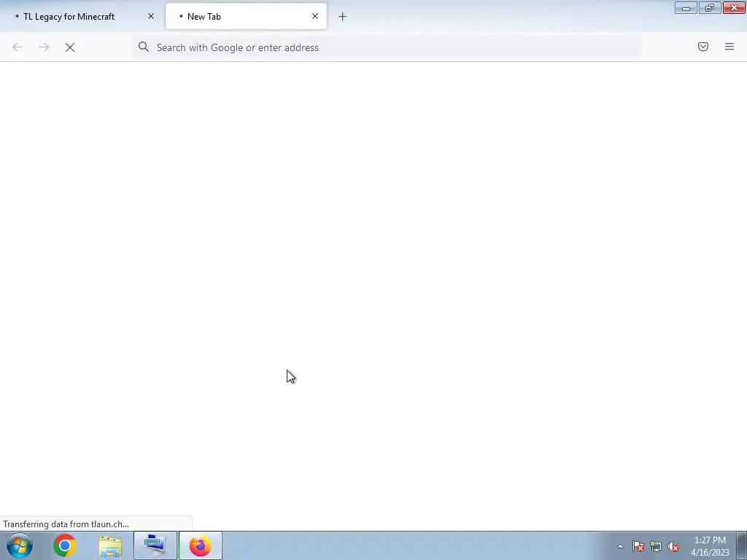Viewport: 747px width, 560px height.
Task: Minimize the Firefox window
Action: (x=686, y=8)
